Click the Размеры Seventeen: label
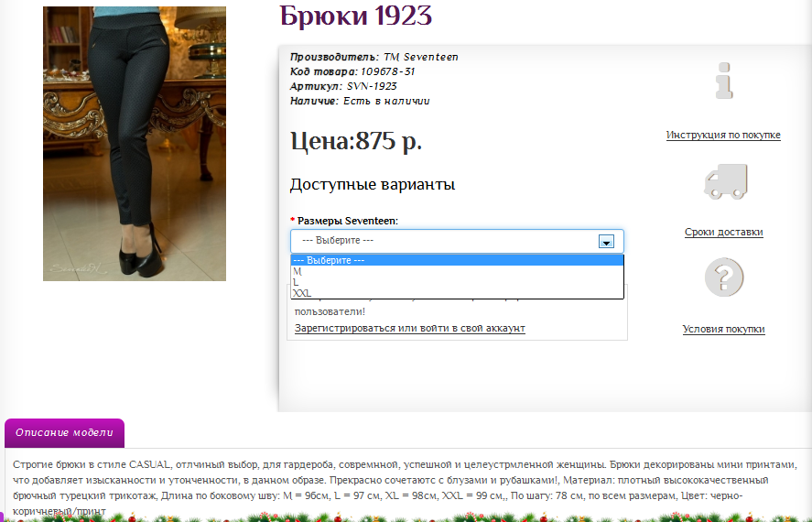Screen dimensions: 812x522 (348, 221)
